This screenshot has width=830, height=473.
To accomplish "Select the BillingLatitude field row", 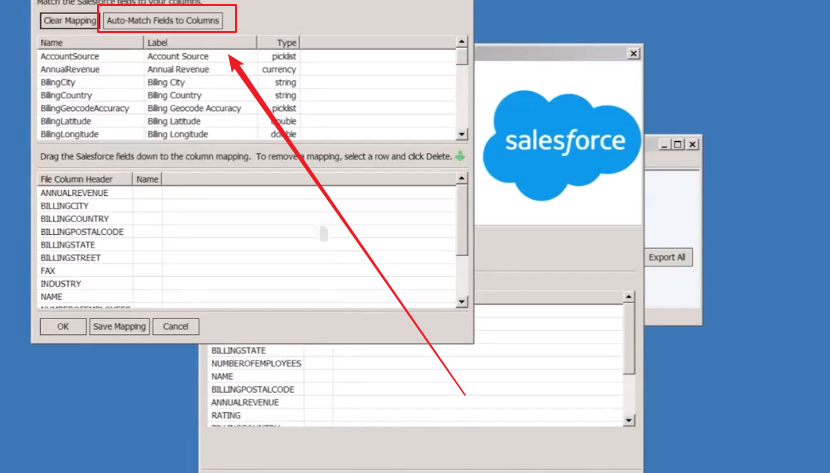I will 247,121.
